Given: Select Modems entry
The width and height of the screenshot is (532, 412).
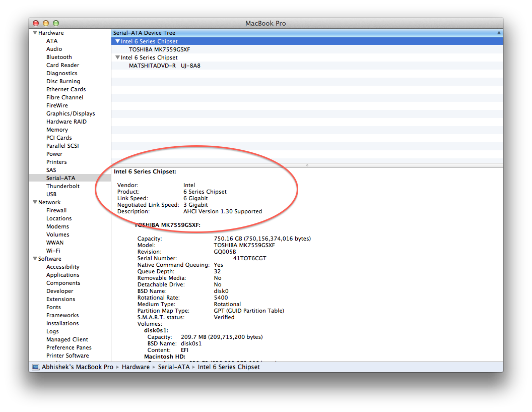Looking at the screenshot, I should (x=57, y=226).
